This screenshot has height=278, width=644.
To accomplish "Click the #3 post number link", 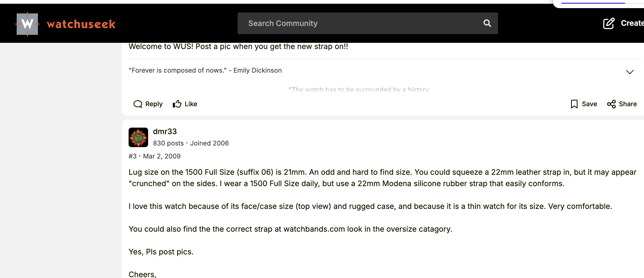I will pos(133,156).
